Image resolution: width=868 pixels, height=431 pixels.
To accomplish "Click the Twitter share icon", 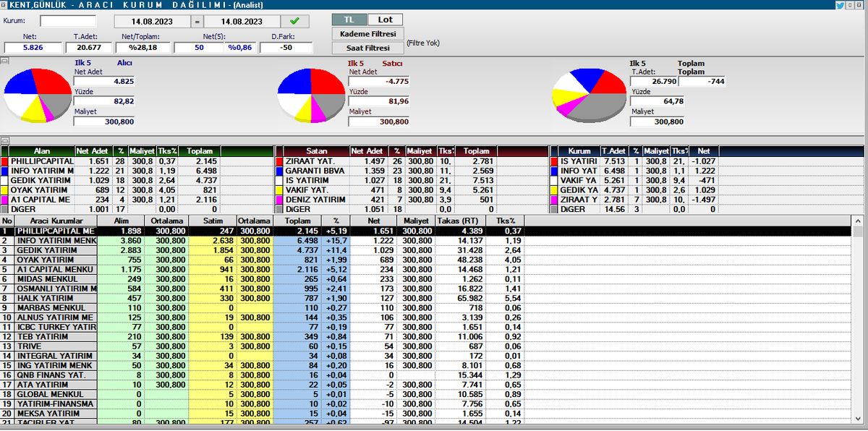I will pyautogui.click(x=841, y=4).
